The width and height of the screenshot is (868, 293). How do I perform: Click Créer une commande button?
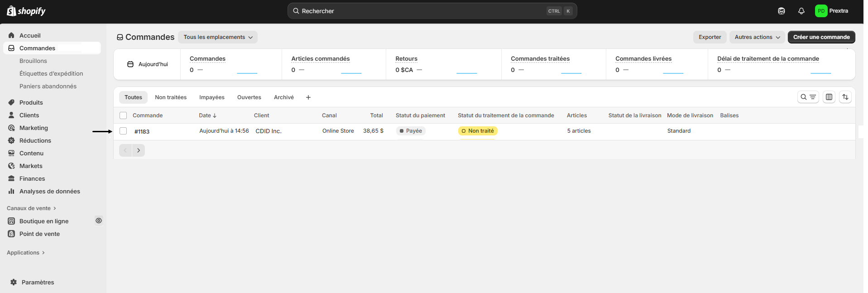(821, 37)
